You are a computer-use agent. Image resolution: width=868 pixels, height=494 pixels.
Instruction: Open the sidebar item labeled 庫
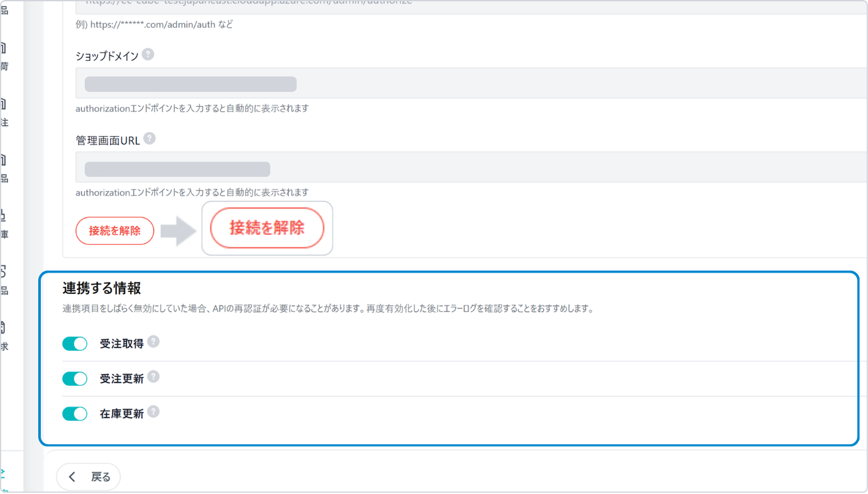pos(4,225)
